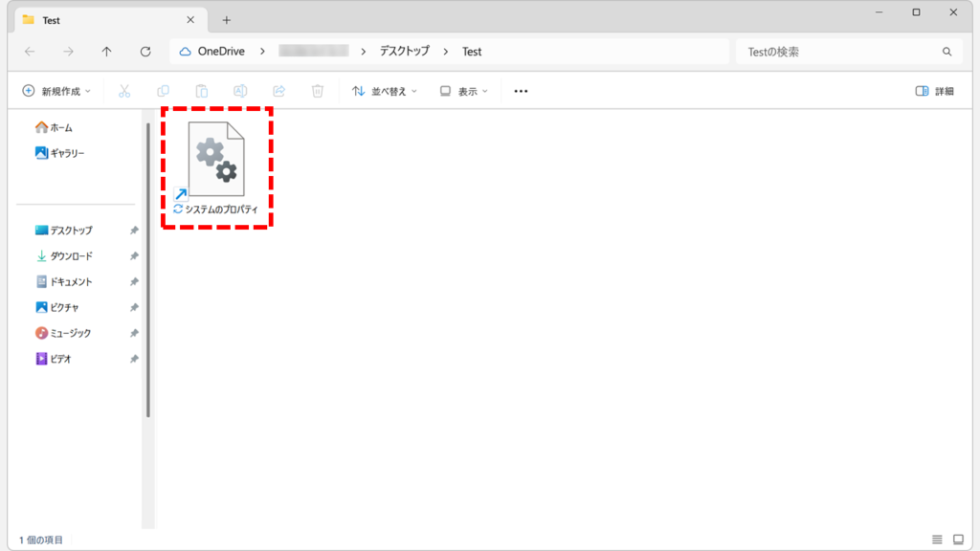The height and width of the screenshot is (551, 980).
Task: Open the 並べ替え sort dropdown
Action: coord(385,91)
